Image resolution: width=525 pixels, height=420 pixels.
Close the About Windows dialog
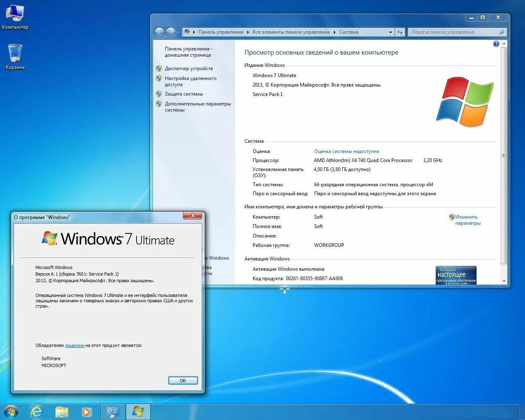[192, 215]
